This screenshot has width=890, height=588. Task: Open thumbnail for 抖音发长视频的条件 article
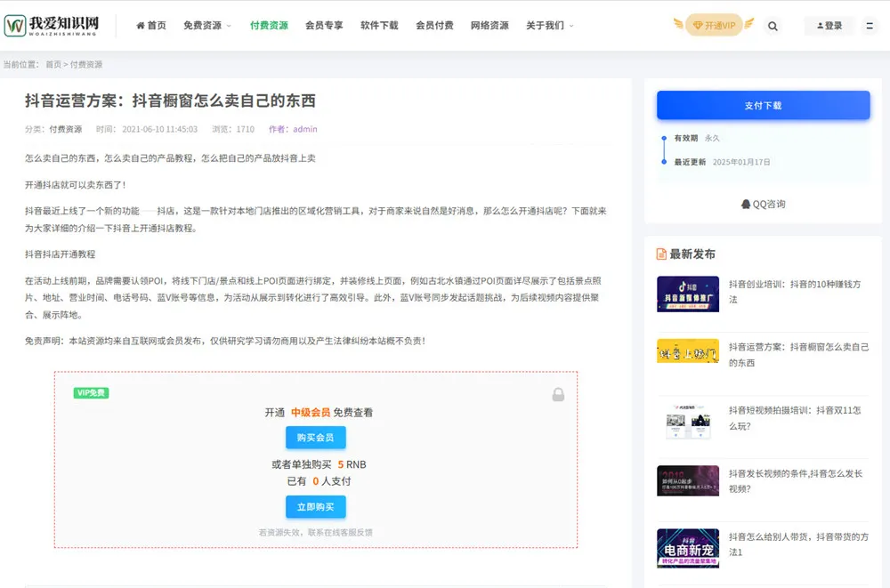tap(688, 480)
